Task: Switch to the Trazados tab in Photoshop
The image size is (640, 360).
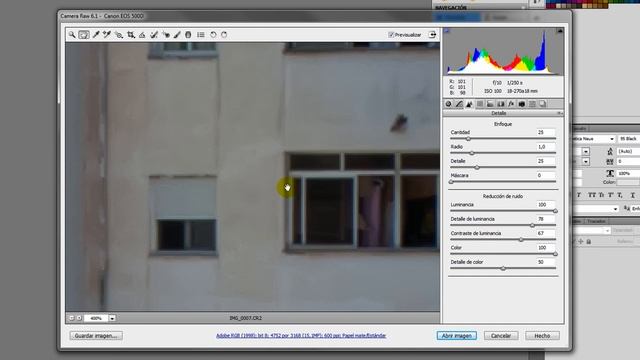Action: click(596, 221)
